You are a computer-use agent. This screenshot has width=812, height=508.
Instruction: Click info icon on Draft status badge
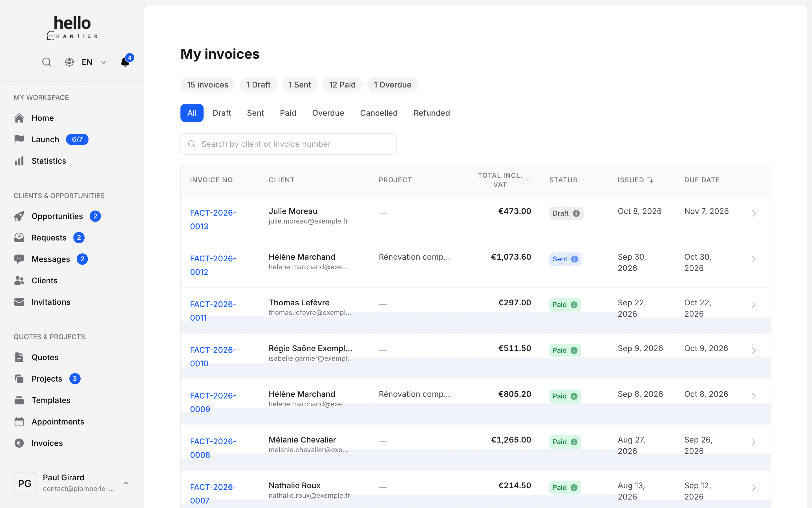pos(576,213)
